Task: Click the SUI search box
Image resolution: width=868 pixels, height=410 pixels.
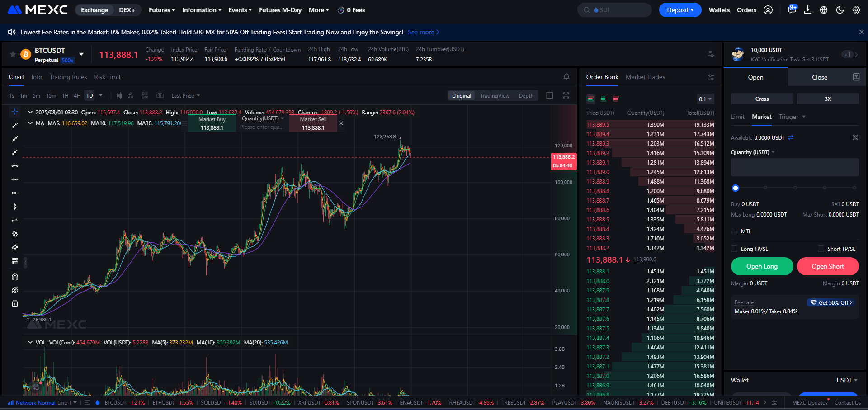Action: 614,10
